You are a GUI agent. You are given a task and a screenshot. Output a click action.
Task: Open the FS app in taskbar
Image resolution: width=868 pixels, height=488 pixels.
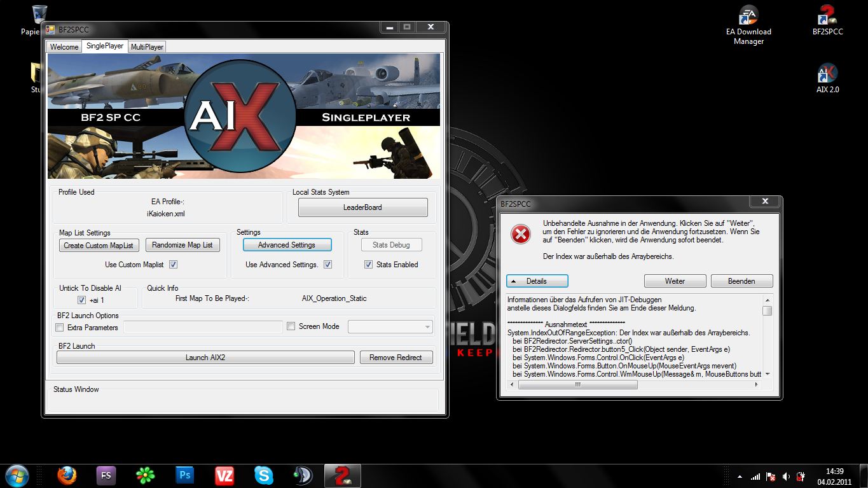tap(106, 475)
